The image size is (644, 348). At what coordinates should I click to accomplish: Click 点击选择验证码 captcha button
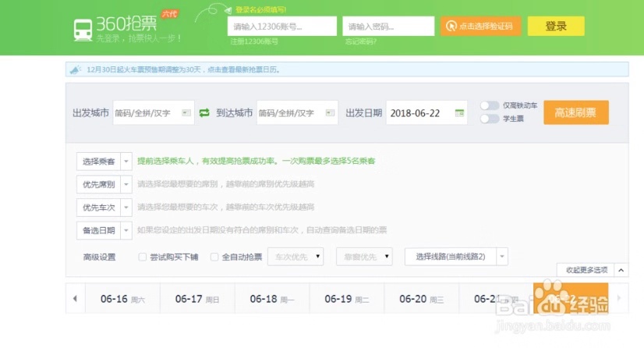click(x=480, y=26)
